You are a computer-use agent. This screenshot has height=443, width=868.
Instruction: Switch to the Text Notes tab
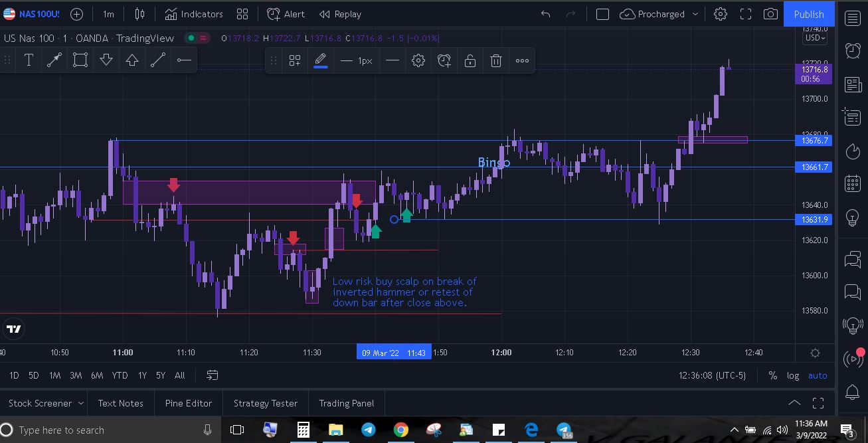click(121, 403)
